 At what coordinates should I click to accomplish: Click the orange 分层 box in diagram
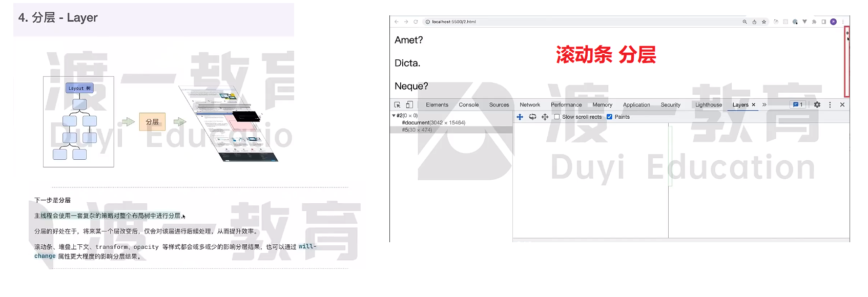coord(152,122)
